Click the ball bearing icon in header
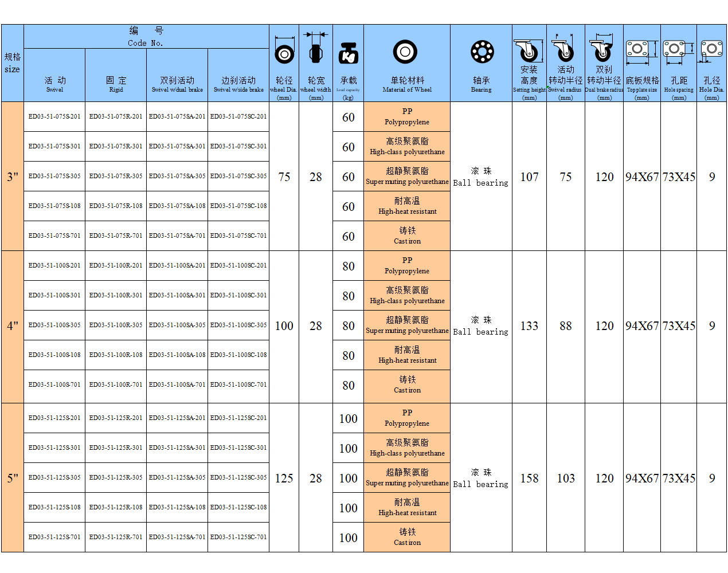 [x=482, y=52]
